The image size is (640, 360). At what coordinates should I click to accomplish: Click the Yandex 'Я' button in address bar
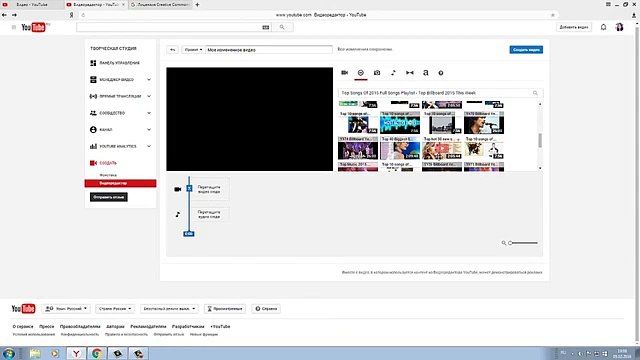coord(71,15)
